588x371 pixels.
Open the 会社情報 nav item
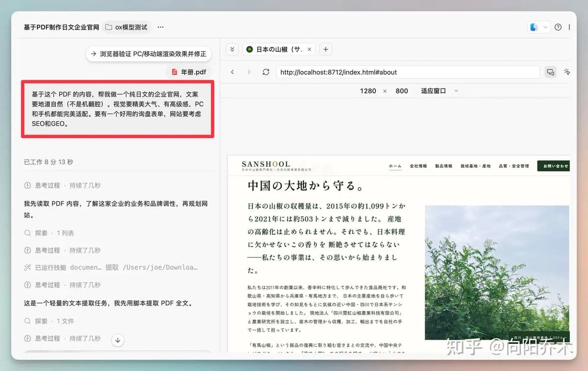coord(418,166)
